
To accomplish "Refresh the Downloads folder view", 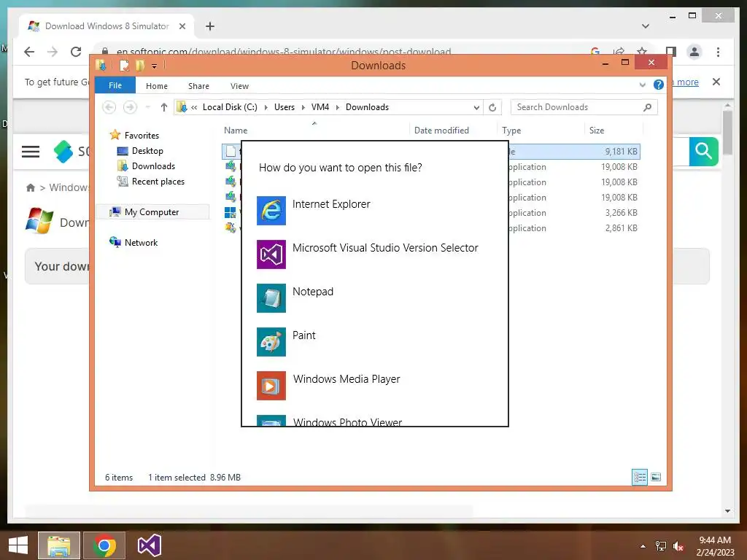I will click(492, 108).
